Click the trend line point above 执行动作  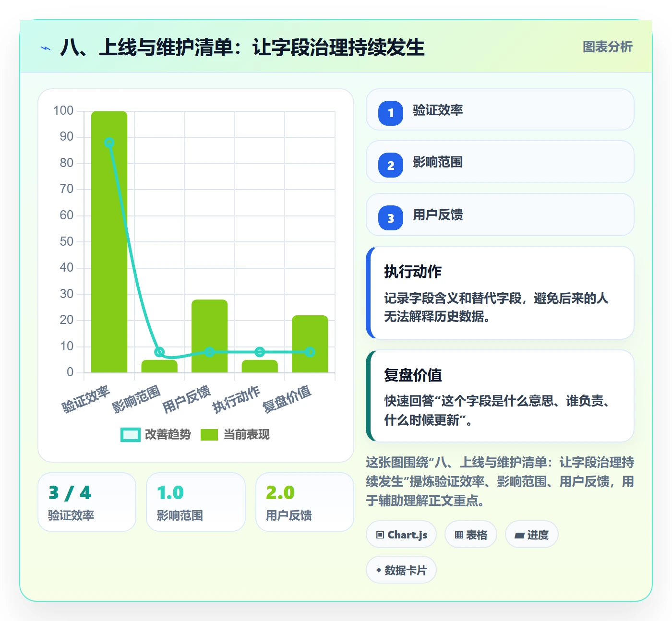tap(260, 352)
